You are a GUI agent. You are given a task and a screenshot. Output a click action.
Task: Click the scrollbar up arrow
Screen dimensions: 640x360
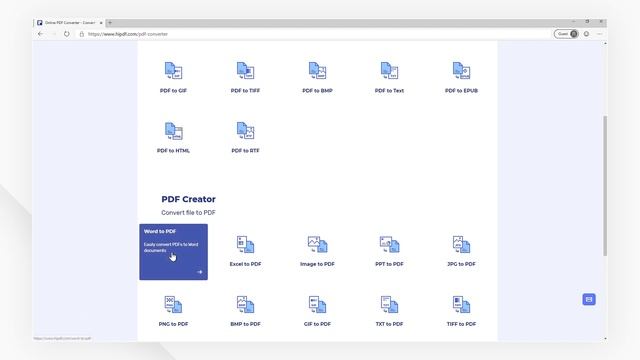[605, 43]
